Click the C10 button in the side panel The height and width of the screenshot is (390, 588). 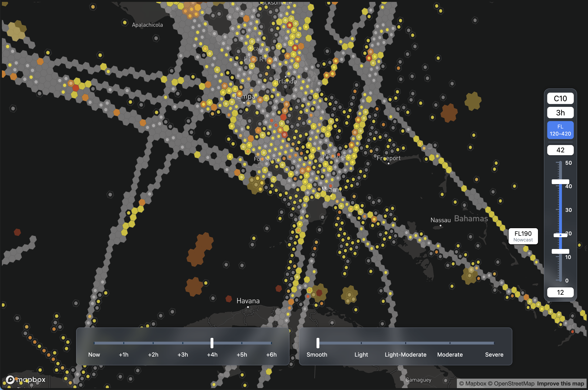(560, 99)
